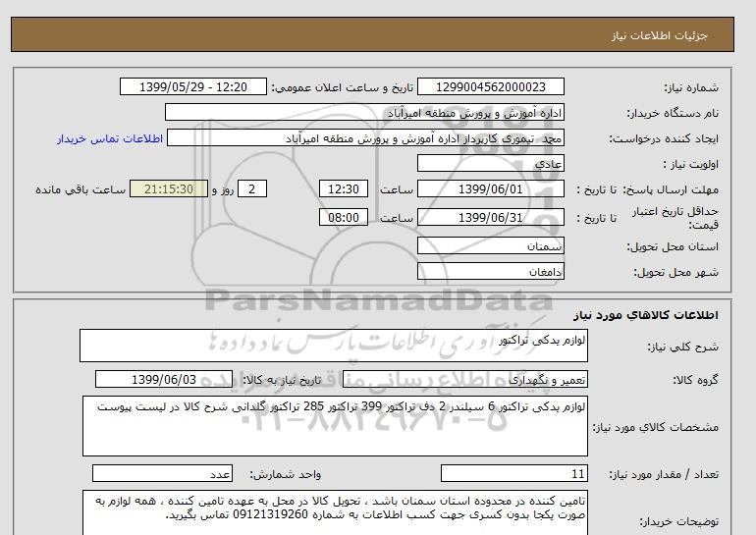Click the text ساعت باقی مانده
756x535 pixels.
81,189
